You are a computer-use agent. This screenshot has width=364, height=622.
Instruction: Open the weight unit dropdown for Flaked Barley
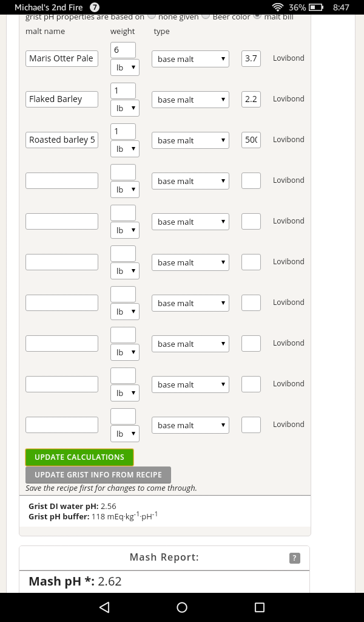pos(125,108)
